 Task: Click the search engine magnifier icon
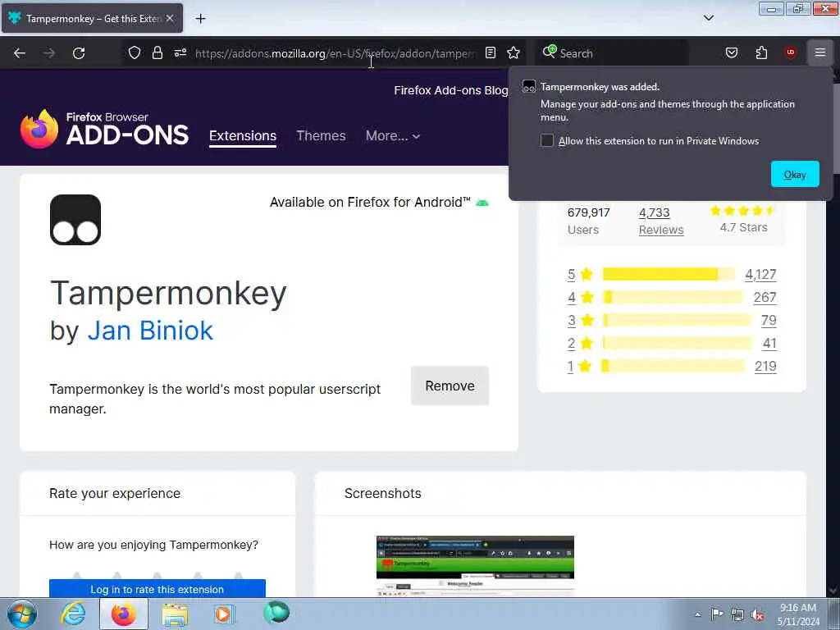click(549, 52)
